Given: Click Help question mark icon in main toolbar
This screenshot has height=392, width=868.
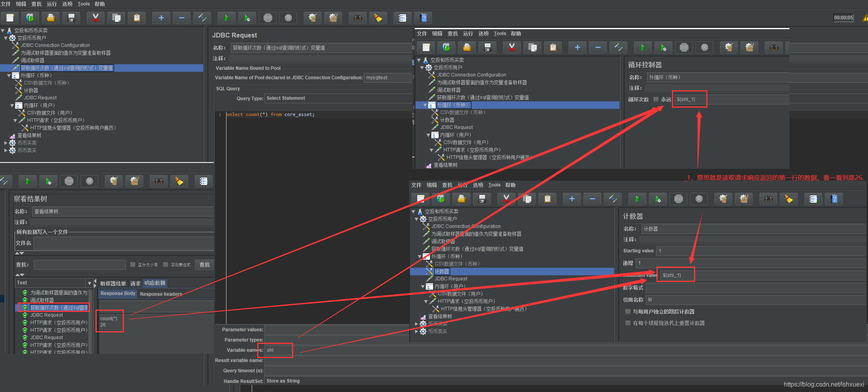Looking at the screenshot, I should point(423,18).
